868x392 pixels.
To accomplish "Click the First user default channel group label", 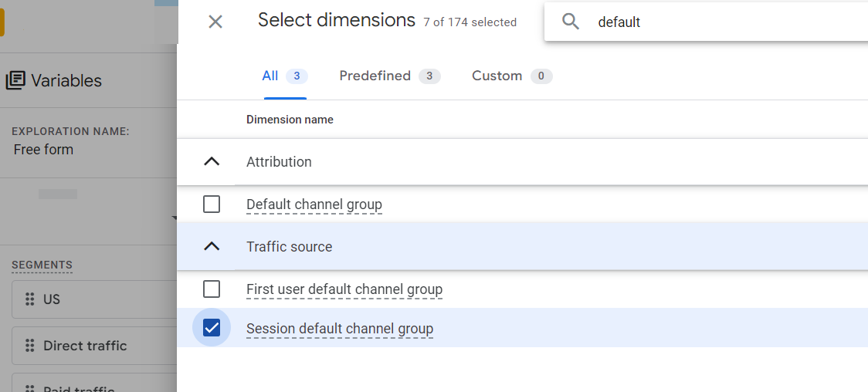I will click(344, 290).
